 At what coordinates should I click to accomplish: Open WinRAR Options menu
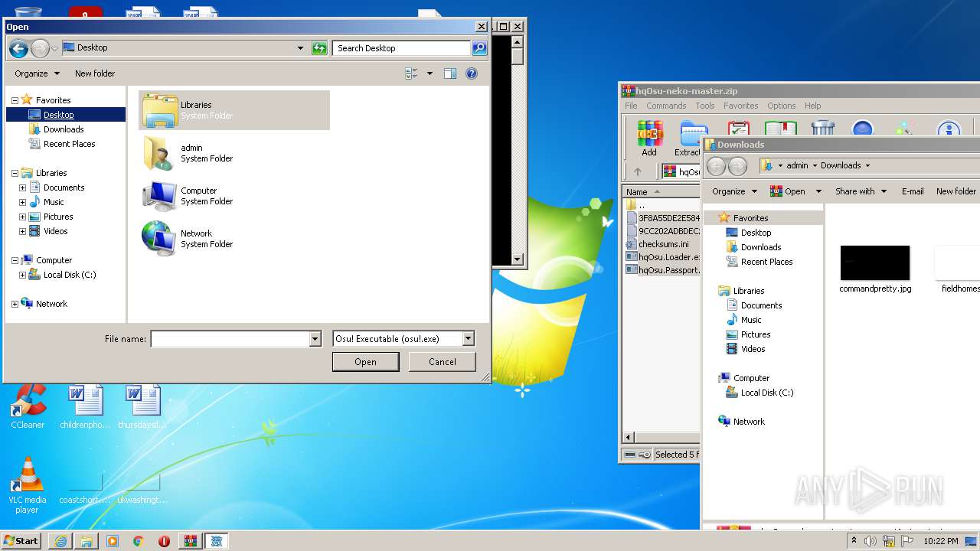(x=782, y=106)
